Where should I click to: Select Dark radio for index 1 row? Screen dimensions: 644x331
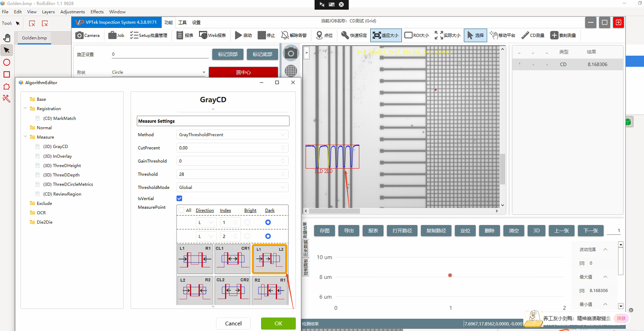click(268, 222)
